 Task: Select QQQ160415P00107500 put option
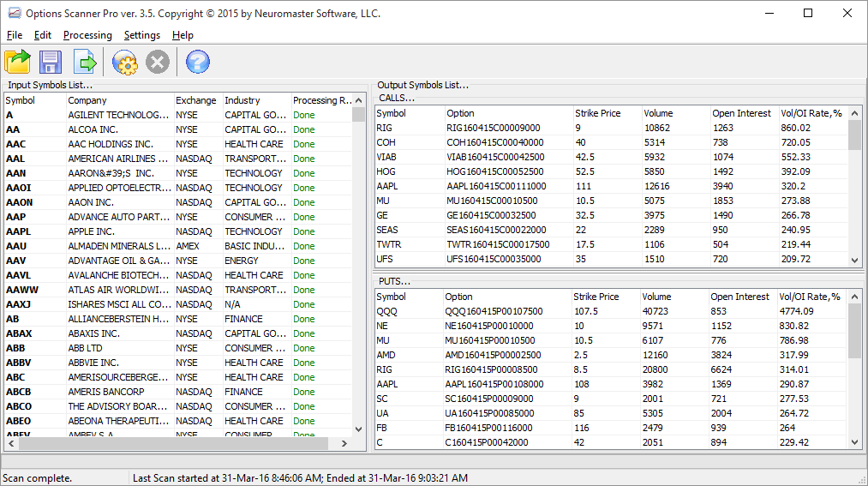pos(494,312)
